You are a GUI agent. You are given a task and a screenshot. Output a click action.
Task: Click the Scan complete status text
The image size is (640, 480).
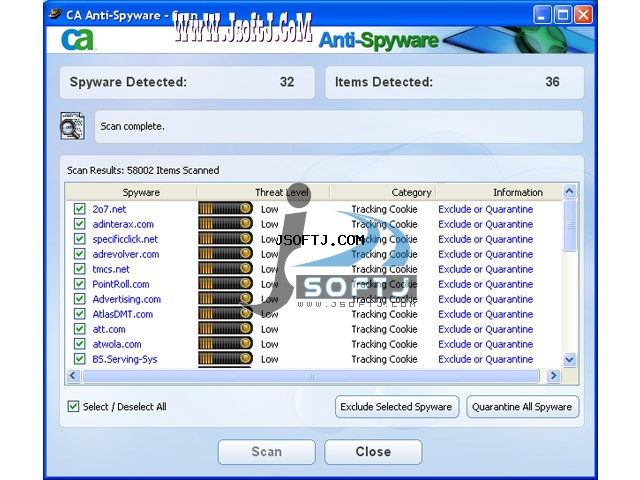click(x=133, y=126)
